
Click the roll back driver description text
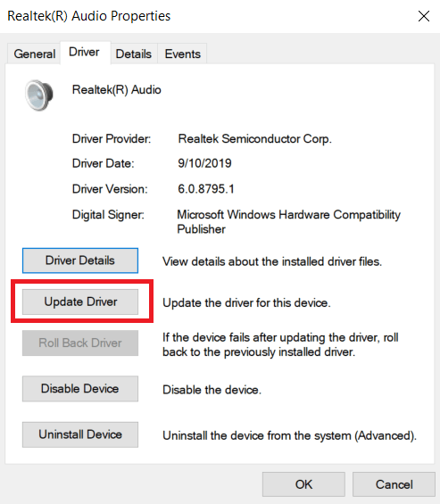pos(280,344)
